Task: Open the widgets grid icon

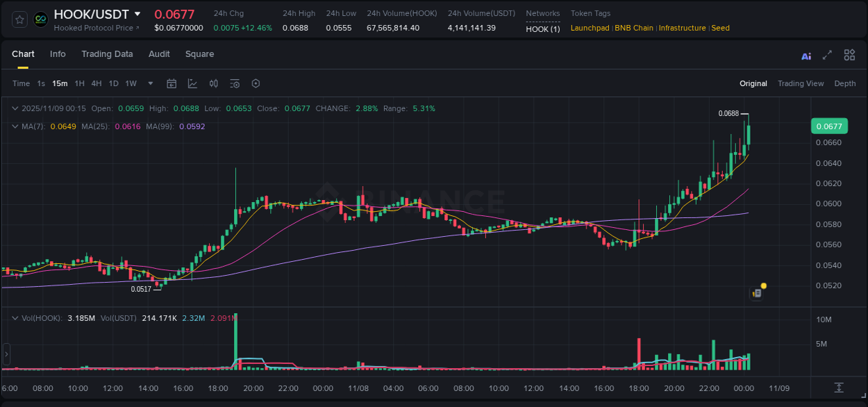Action: tap(849, 55)
